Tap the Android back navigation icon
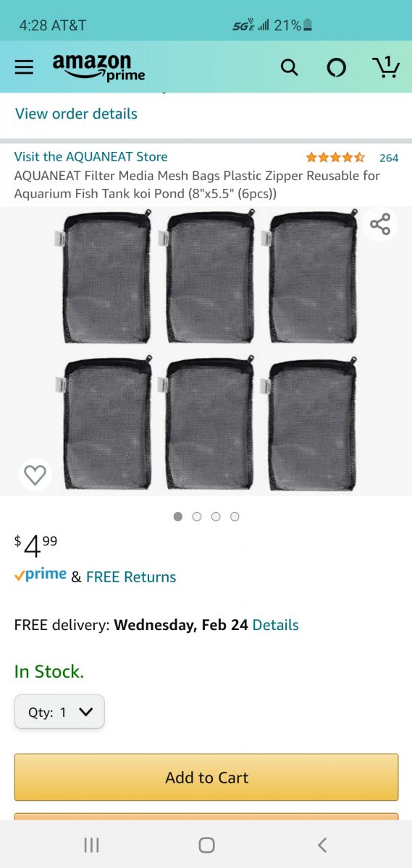 click(322, 844)
